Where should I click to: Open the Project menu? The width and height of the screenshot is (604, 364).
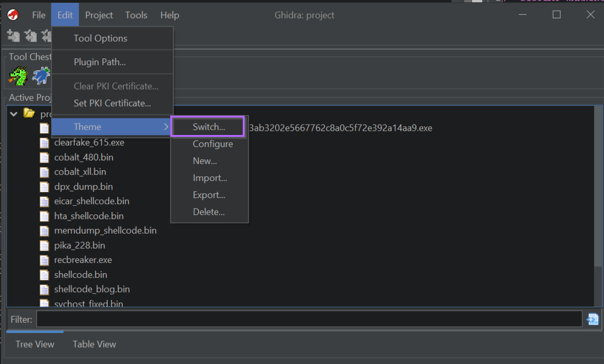(99, 15)
